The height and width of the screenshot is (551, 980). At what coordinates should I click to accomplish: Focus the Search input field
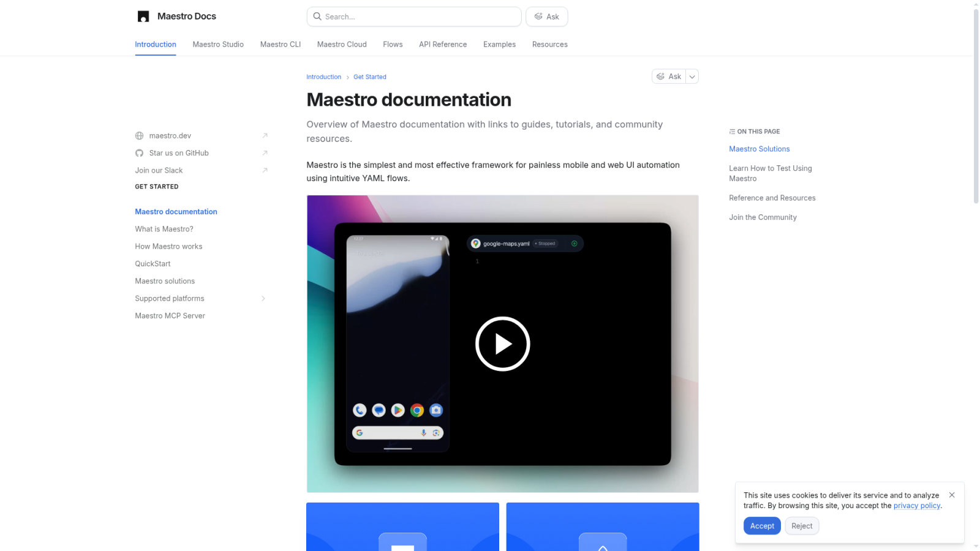(414, 17)
